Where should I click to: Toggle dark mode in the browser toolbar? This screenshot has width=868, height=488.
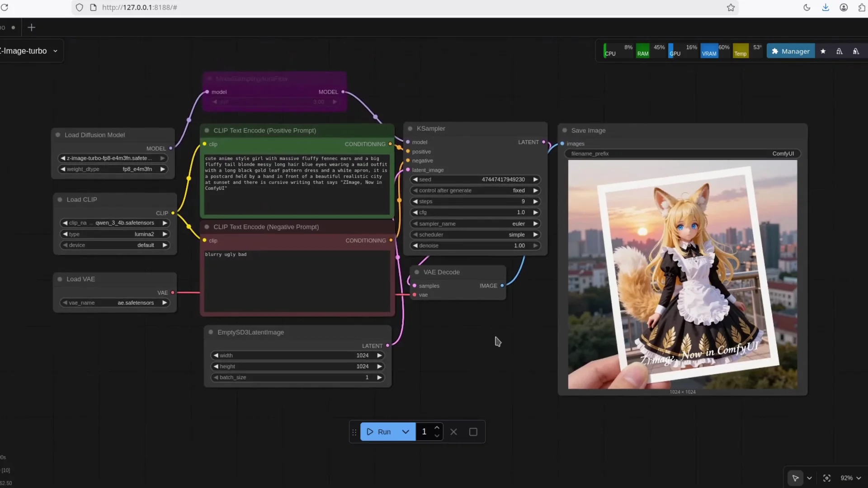807,7
